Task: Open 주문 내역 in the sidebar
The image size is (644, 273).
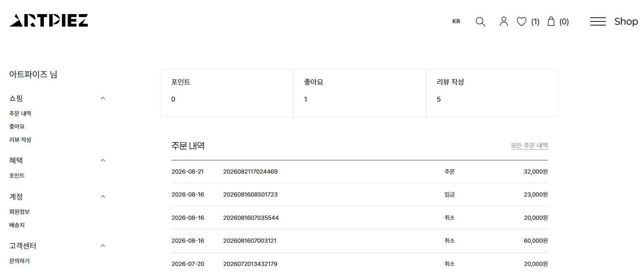Action: pyautogui.click(x=20, y=113)
